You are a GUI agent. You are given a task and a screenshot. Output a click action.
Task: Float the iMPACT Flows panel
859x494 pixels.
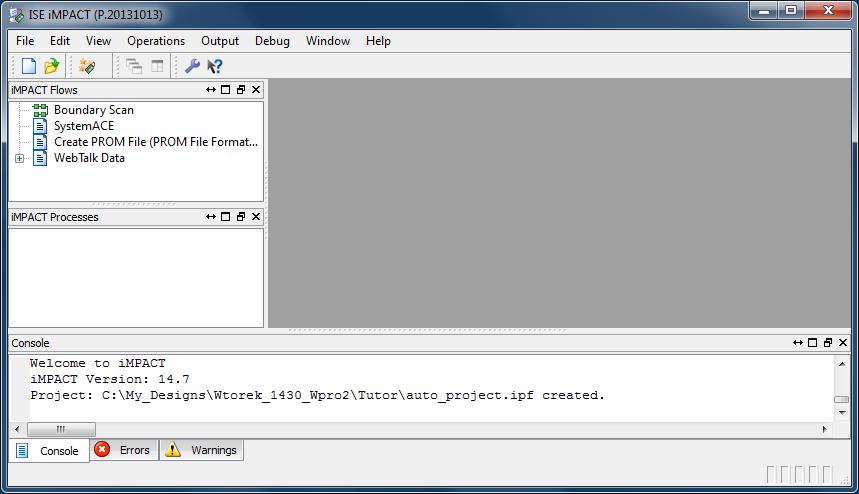[241, 90]
